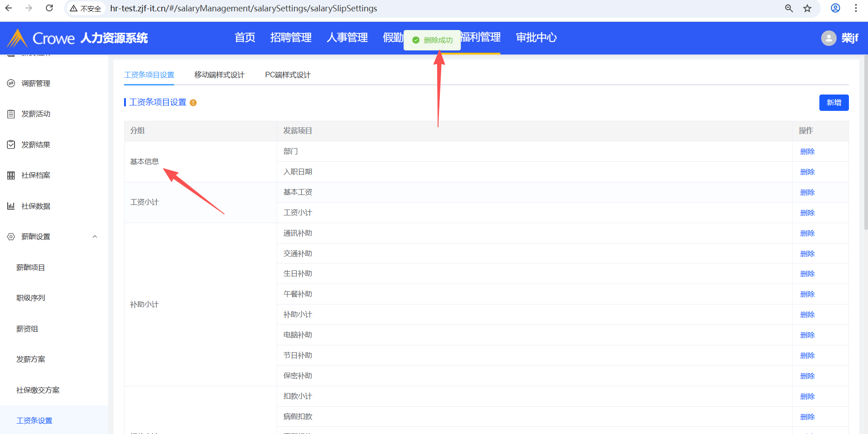This screenshot has height=434, width=868.
Task: Go forward with browser forward arrow
Action: (x=29, y=8)
